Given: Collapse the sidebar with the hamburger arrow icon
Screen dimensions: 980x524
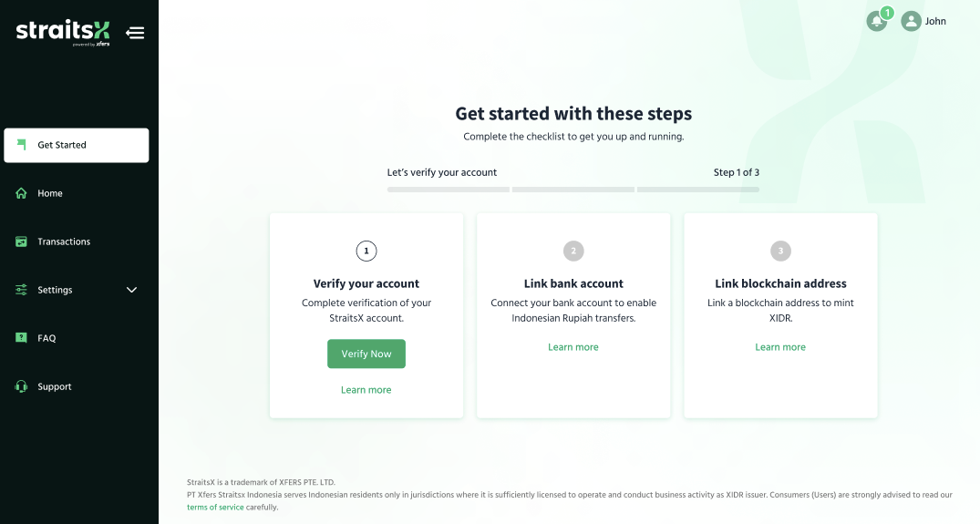Looking at the screenshot, I should pyautogui.click(x=135, y=33).
